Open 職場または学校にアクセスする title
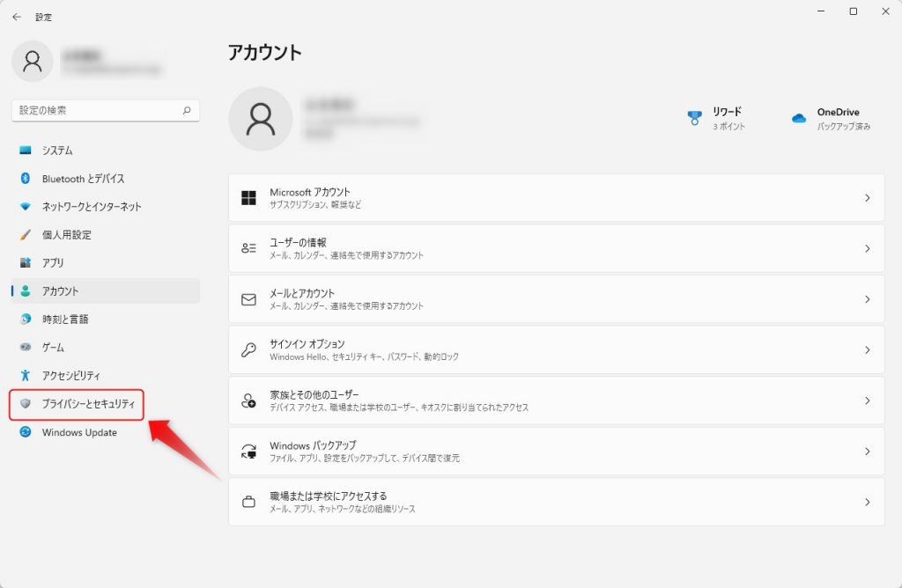 pos(329,496)
